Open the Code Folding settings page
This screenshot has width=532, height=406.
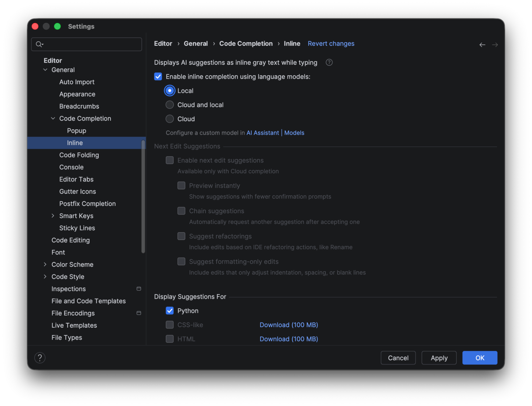pos(79,155)
